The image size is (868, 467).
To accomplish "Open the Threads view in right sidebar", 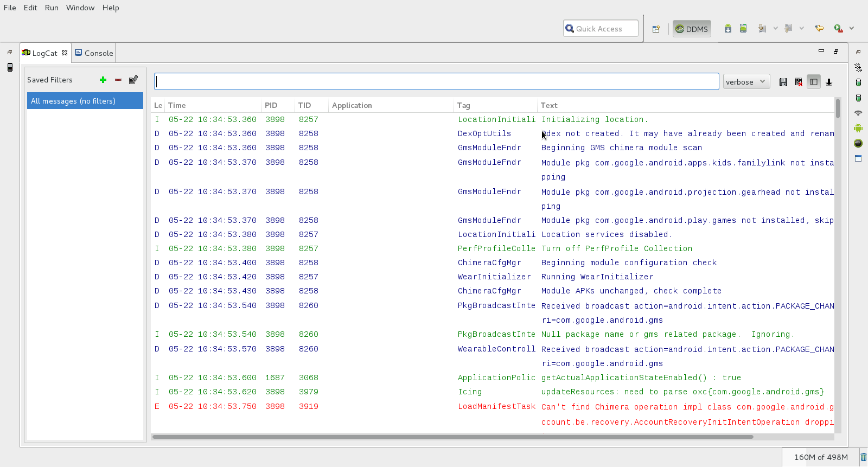I will pos(858,67).
